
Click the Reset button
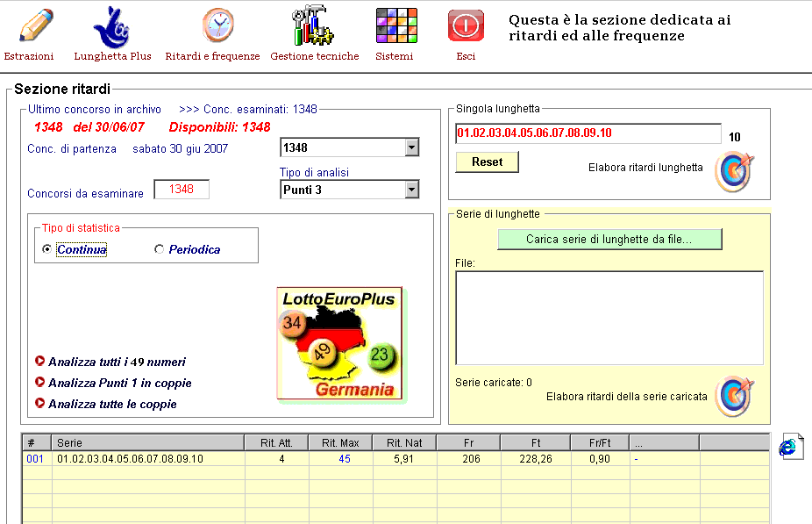(x=487, y=162)
